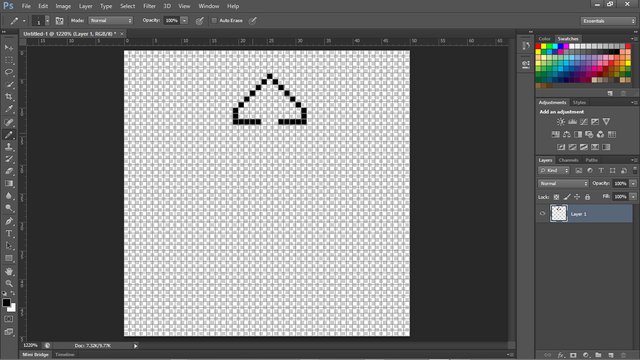
Task: Toggle Lock transparent pixels
Action: [556, 197]
